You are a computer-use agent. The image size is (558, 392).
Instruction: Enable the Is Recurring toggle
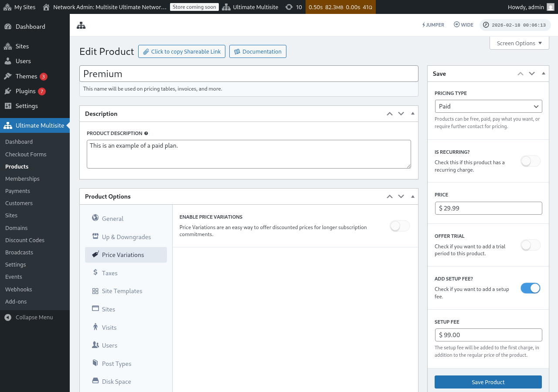(x=531, y=161)
